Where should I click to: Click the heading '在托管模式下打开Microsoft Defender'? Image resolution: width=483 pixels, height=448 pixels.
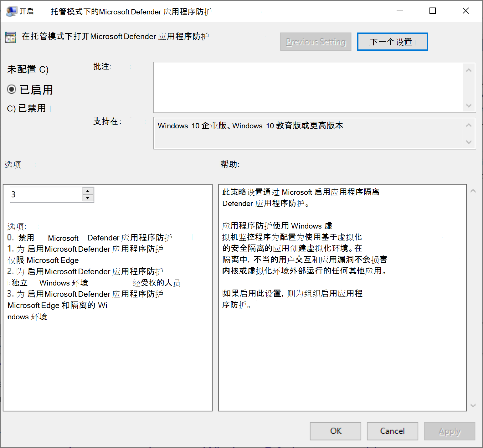coord(89,37)
